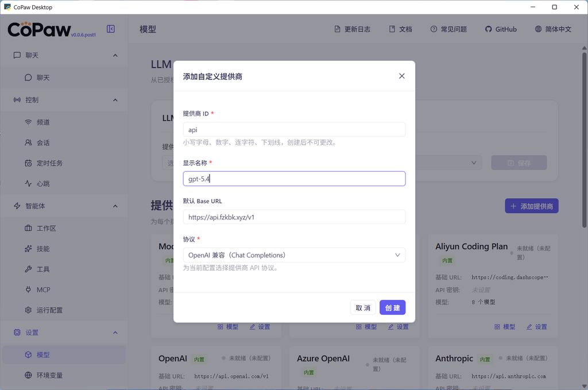Click the 8 个模型 count text
Image resolution: width=588 pixels, height=390 pixels.
483,302
